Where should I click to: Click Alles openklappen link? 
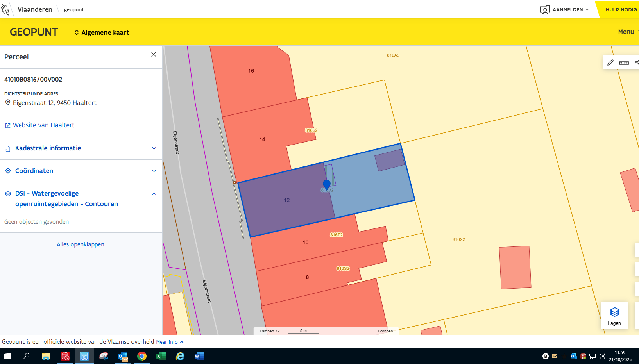click(x=81, y=244)
